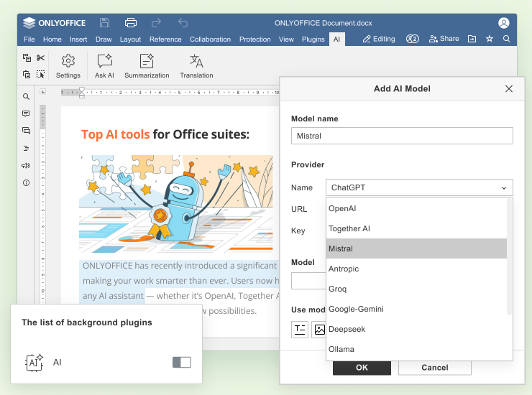Open the Chat panel in the left sidebar

pyautogui.click(x=26, y=131)
